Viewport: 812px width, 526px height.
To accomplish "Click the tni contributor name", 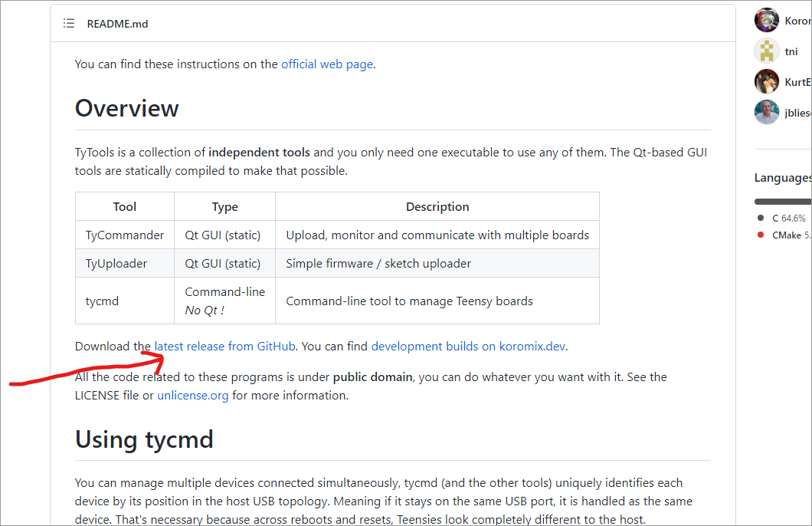I will coord(791,50).
